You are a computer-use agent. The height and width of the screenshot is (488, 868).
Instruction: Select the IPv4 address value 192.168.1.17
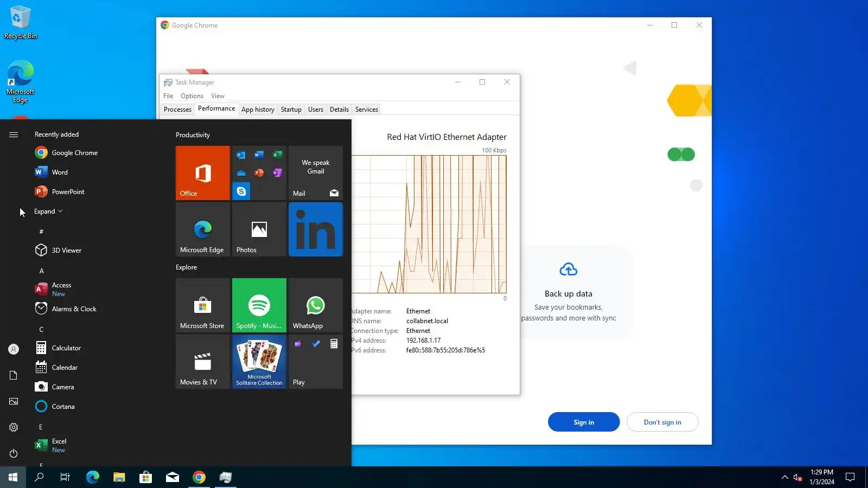pyautogui.click(x=423, y=341)
